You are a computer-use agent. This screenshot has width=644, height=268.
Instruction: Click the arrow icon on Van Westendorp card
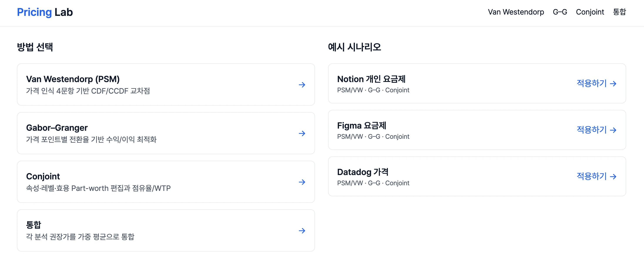(x=302, y=85)
